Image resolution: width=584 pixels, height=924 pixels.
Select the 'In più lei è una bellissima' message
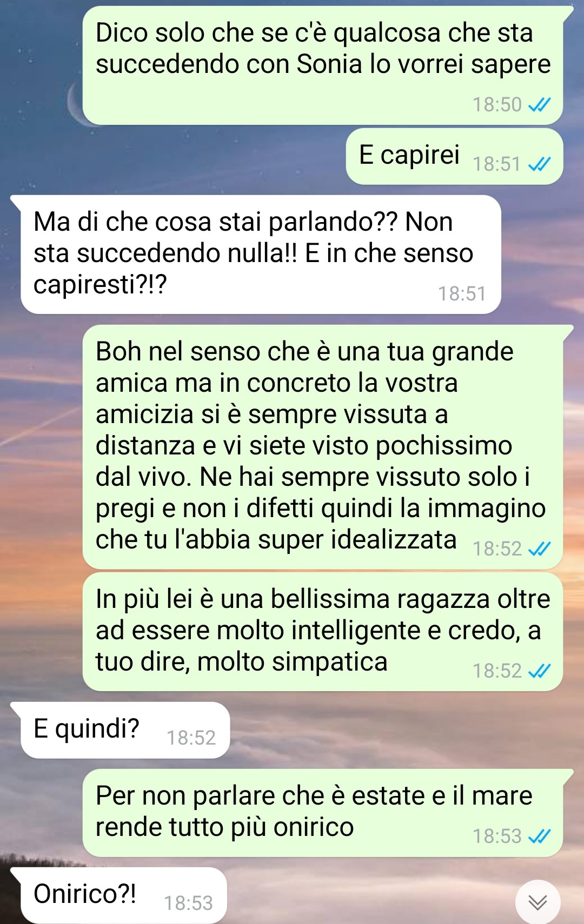[x=323, y=632]
